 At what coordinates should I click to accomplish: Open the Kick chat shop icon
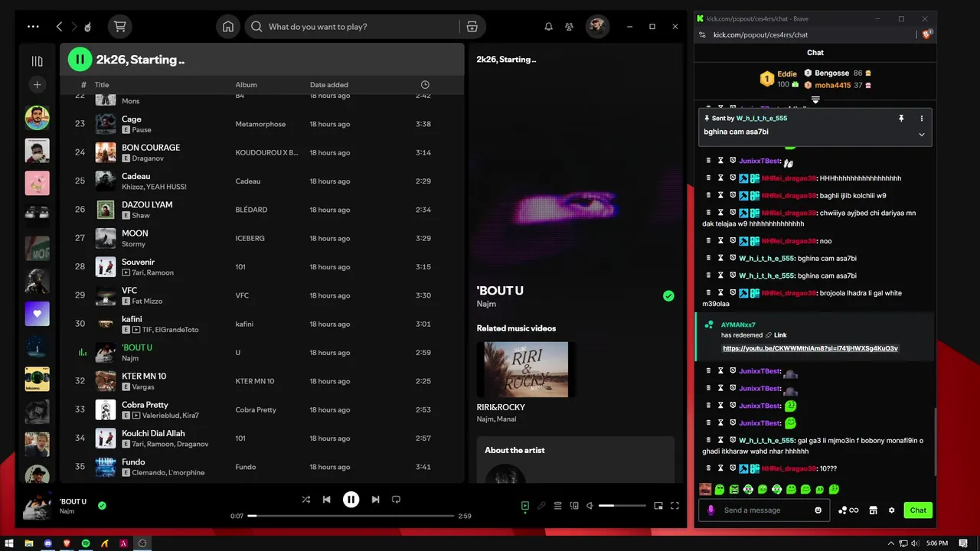tap(873, 510)
